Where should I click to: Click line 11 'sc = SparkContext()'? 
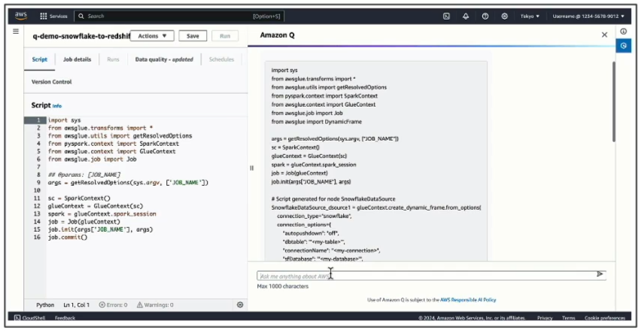79,198
